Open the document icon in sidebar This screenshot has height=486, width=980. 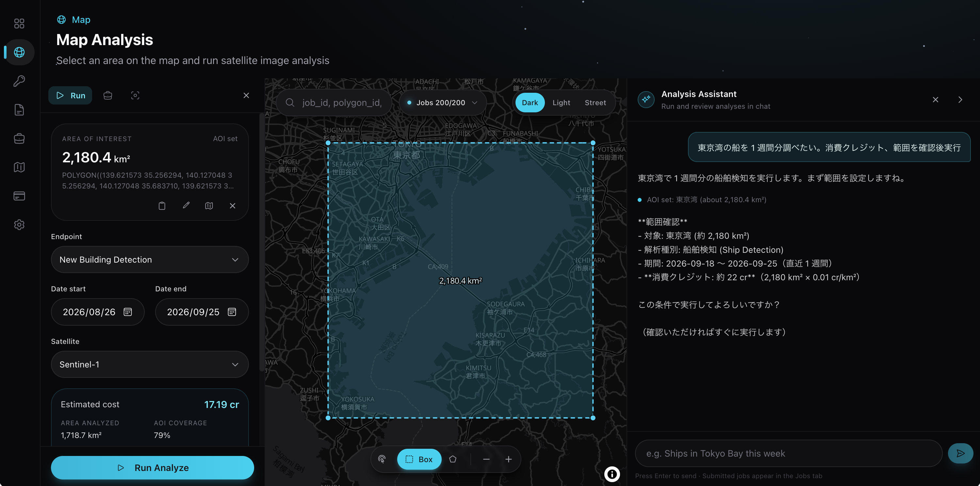pyautogui.click(x=19, y=110)
